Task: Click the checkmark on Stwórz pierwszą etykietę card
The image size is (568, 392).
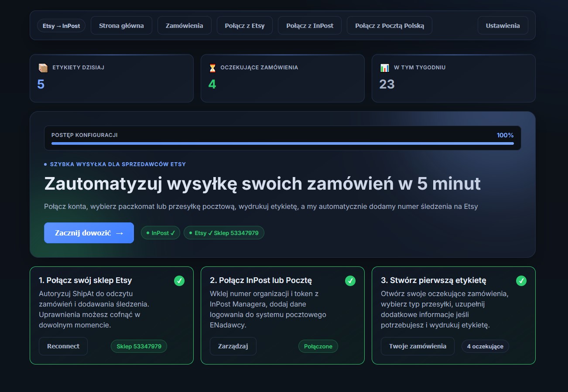Action: 521,281
